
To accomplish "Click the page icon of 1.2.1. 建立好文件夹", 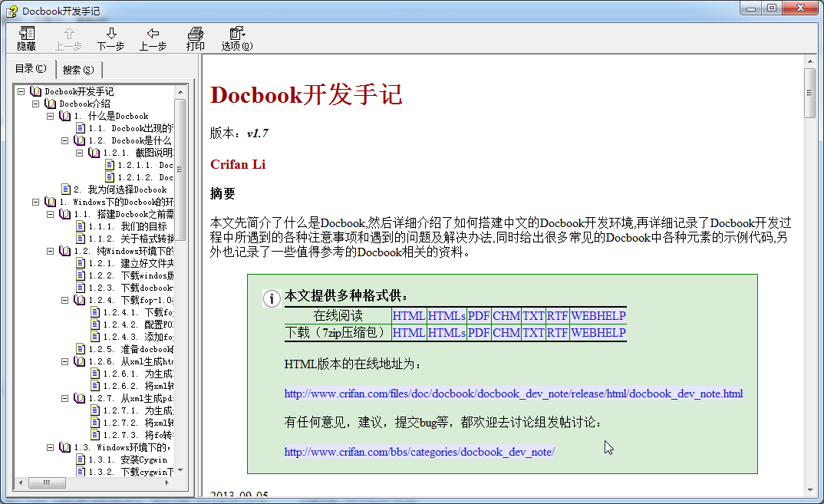I will (x=81, y=263).
